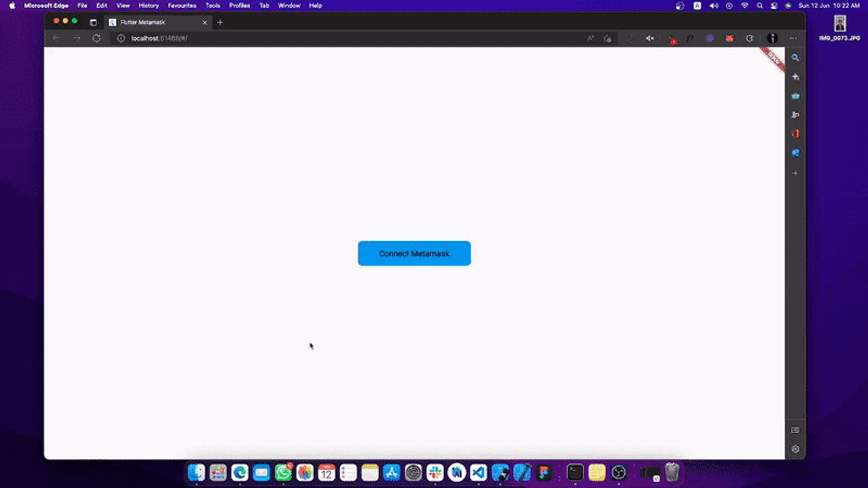This screenshot has width=868, height=488.
Task: Click the Connect Metamask button
Action: point(414,253)
